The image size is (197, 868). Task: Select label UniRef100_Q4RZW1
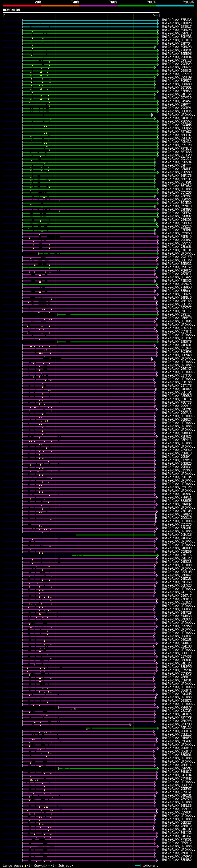176,579
